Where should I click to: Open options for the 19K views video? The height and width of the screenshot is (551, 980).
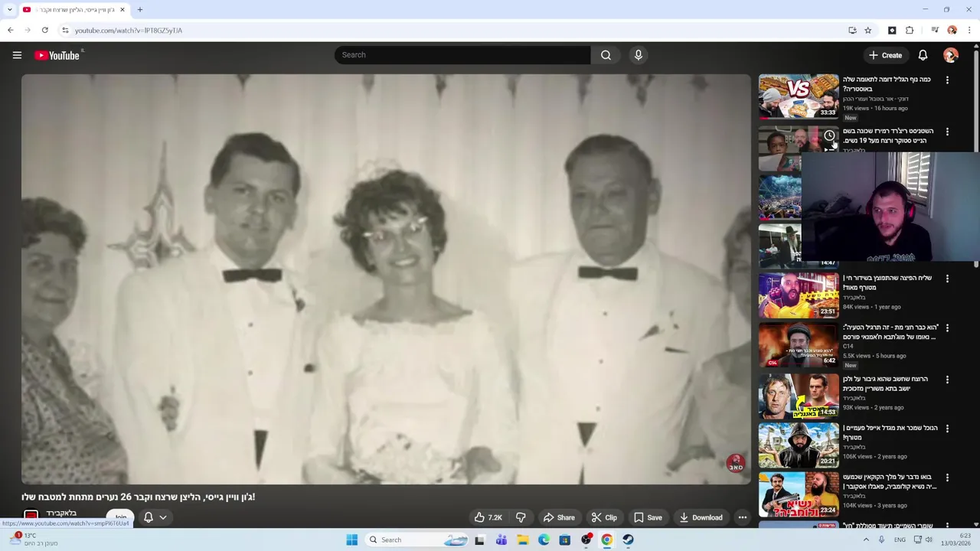947,80
